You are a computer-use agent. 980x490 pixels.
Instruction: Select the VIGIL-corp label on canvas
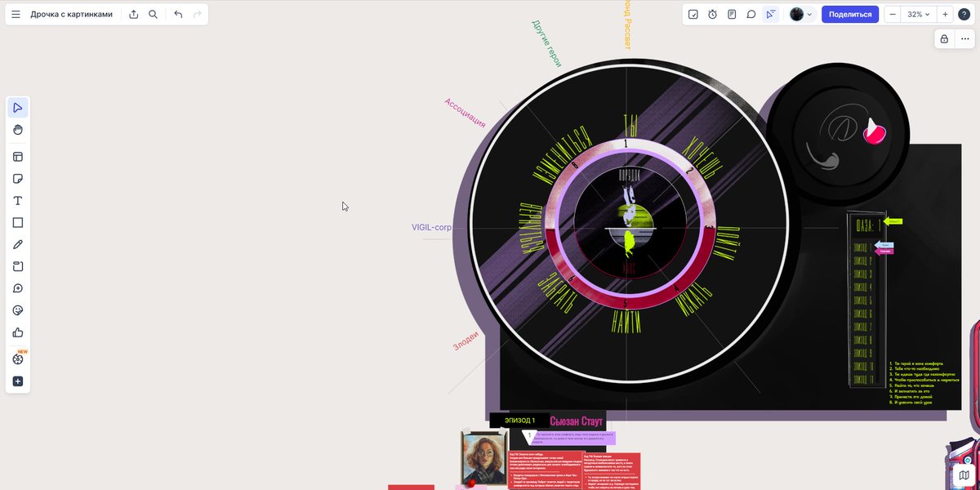coord(432,228)
